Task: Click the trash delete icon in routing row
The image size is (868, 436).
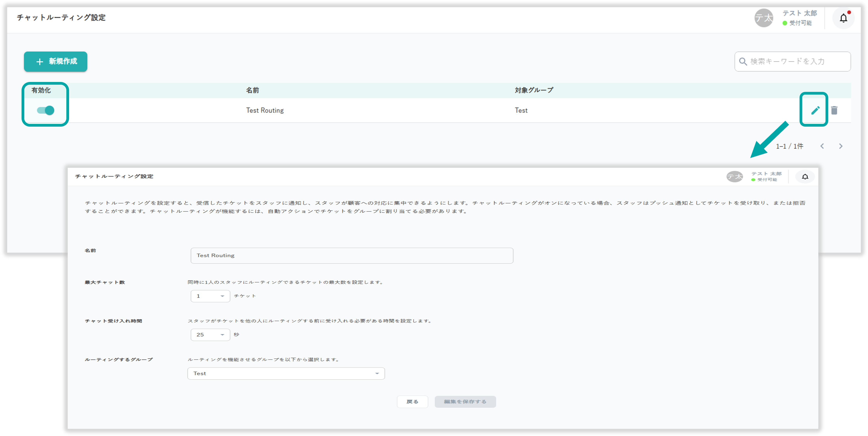Action: pyautogui.click(x=834, y=110)
